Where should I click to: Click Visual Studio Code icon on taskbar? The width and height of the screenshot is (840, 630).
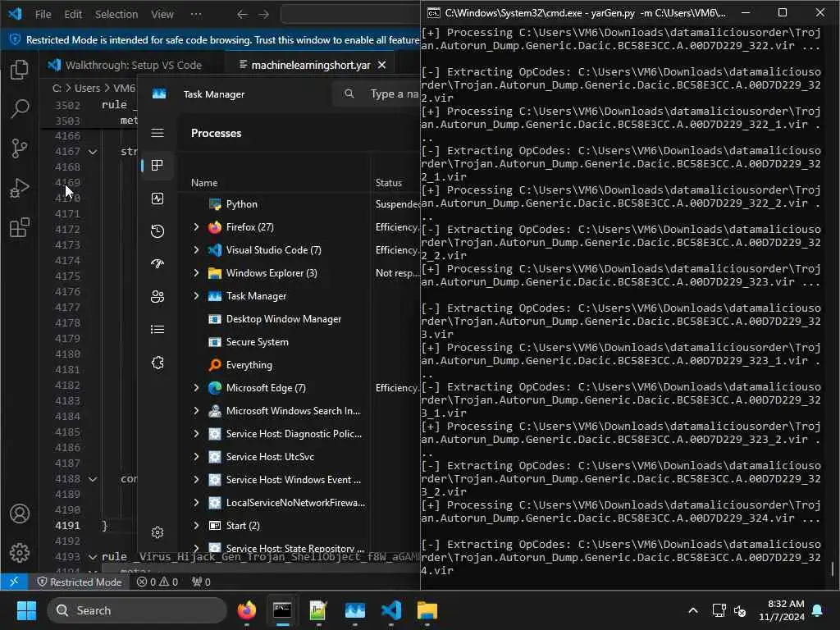coord(391,609)
